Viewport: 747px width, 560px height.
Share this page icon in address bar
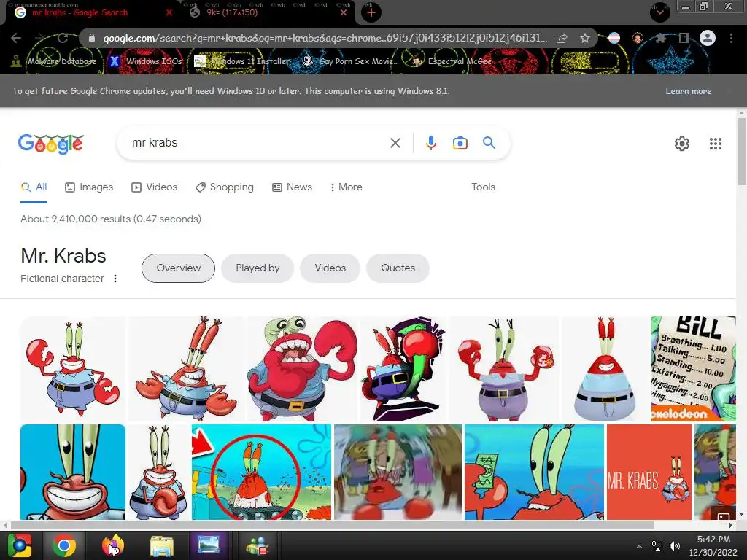pos(562,38)
